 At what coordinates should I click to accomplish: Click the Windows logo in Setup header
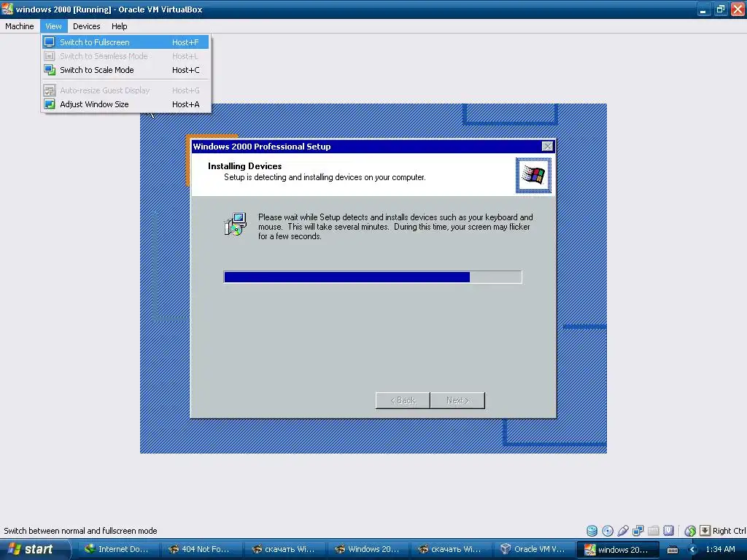coord(533,175)
